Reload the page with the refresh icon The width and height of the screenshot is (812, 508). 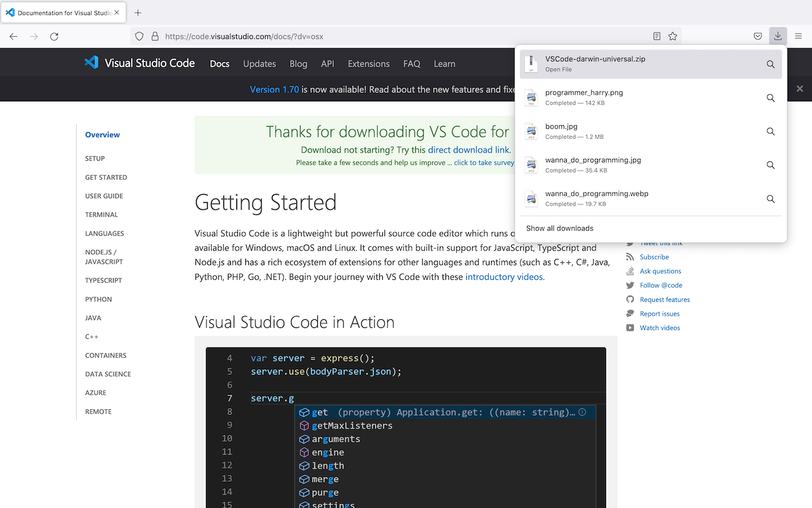coord(55,36)
